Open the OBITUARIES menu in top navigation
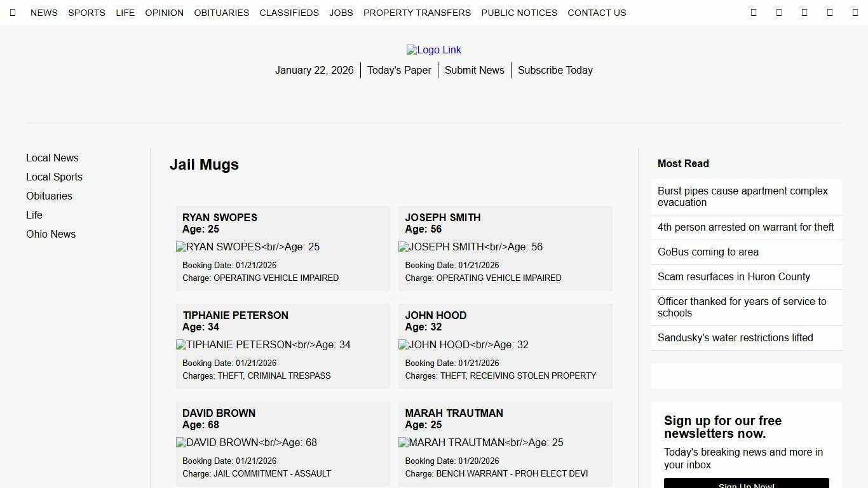868x488 pixels. [221, 13]
